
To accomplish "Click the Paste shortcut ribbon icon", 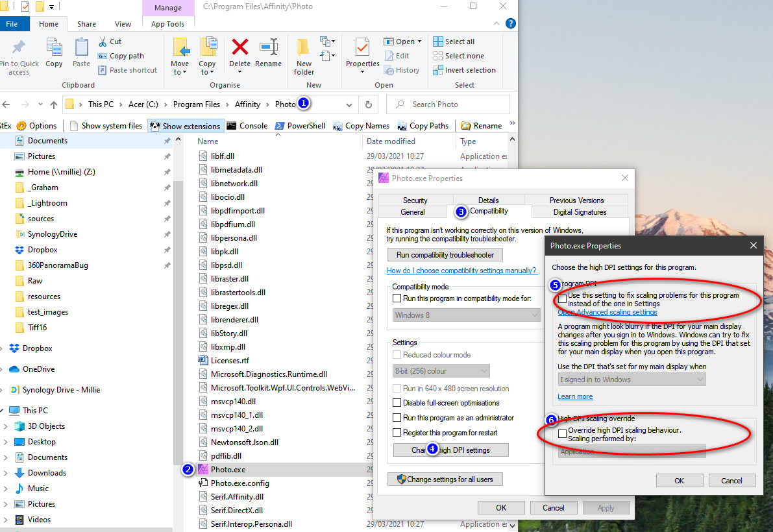I will (x=102, y=71).
